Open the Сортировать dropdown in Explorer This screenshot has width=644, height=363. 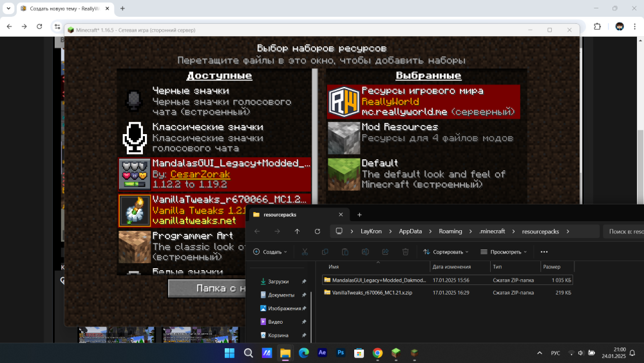pyautogui.click(x=445, y=251)
